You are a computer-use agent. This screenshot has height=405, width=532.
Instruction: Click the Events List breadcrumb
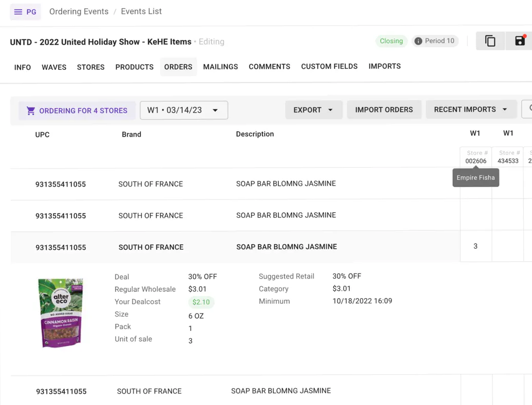pos(141,11)
